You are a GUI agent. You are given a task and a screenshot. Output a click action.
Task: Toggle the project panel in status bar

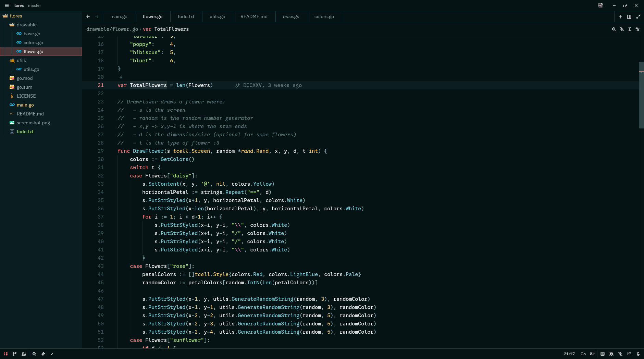6,354
